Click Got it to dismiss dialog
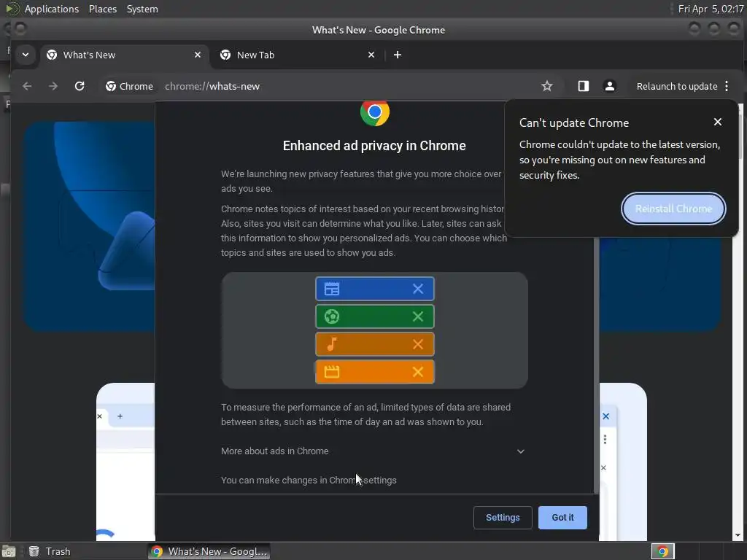The image size is (747, 560). pos(562,517)
